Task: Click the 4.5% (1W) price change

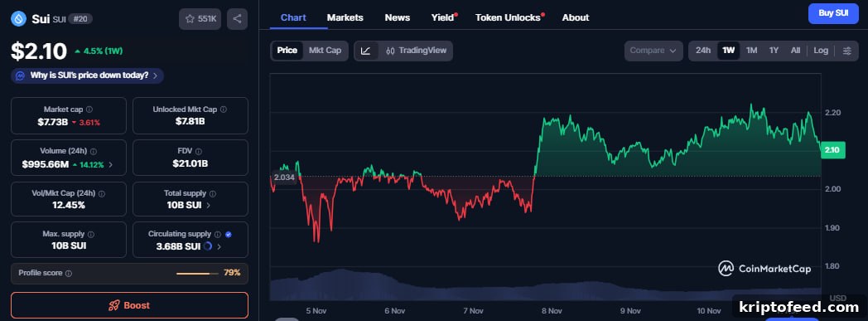Action: tap(99, 51)
